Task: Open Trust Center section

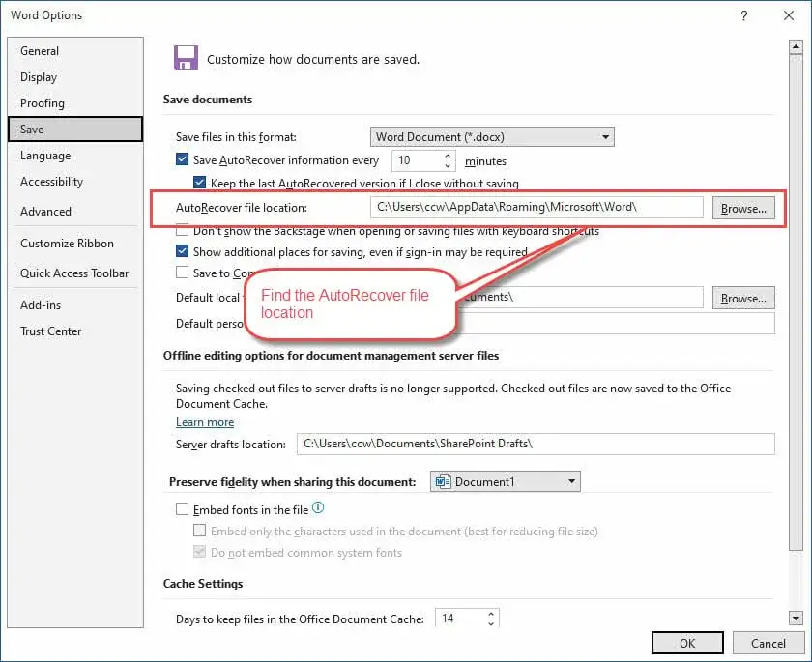Action: [50, 331]
